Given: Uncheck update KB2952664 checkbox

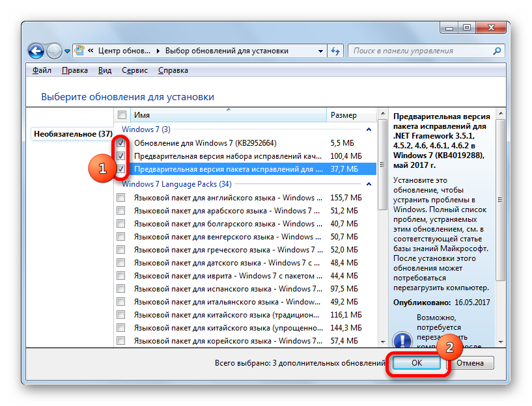Looking at the screenshot, I should pos(121,142).
